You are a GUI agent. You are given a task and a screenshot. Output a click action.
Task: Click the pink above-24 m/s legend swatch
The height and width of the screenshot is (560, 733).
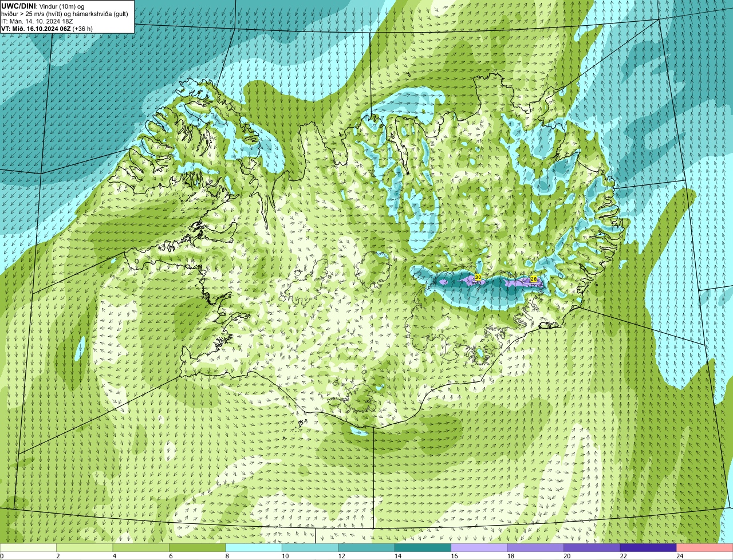[705, 547]
